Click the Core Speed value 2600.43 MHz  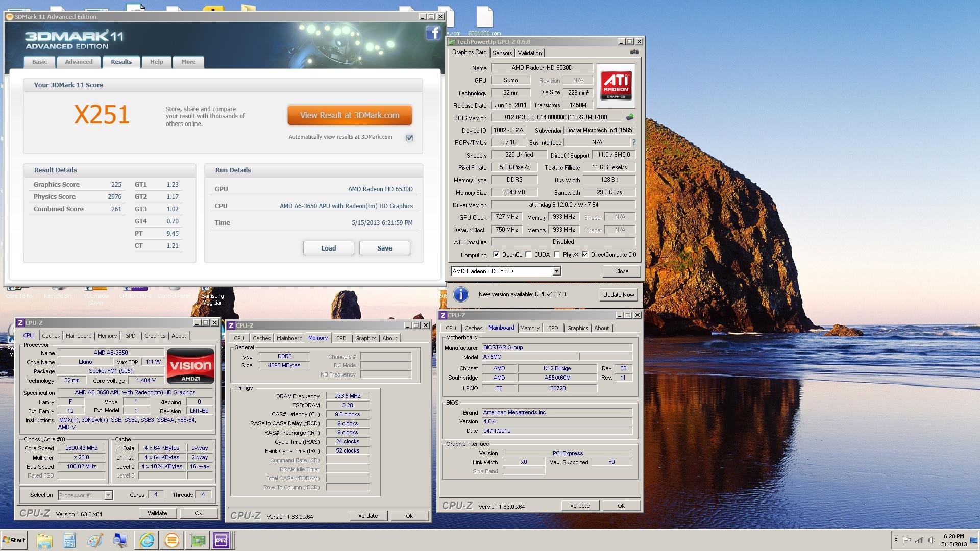pos(81,448)
